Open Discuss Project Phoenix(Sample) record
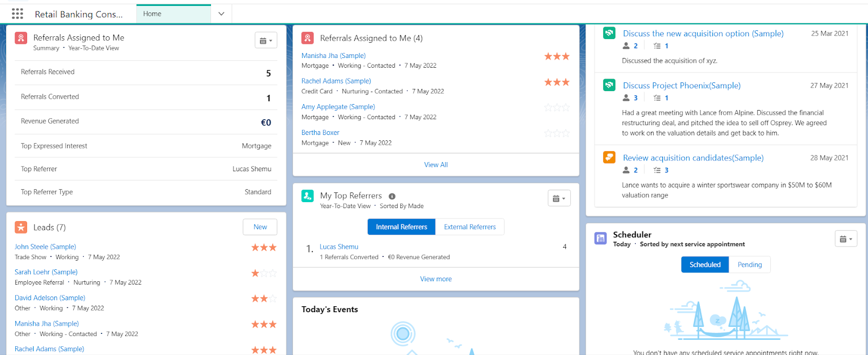The width and height of the screenshot is (868, 355). 681,86
